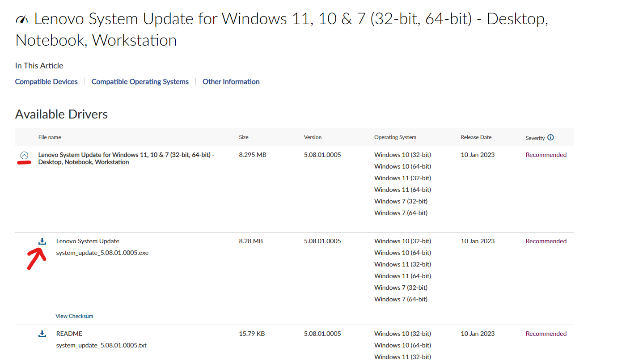This screenshot has width=643, height=364.
Task: Select the 8.295 MB size value
Action: (253, 155)
